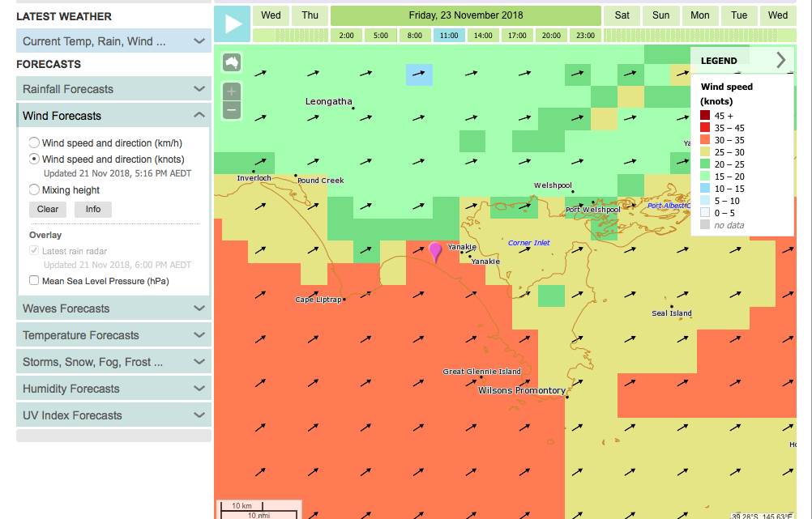Switch to the Sat day tab
This screenshot has height=519, width=812.
[622, 15]
